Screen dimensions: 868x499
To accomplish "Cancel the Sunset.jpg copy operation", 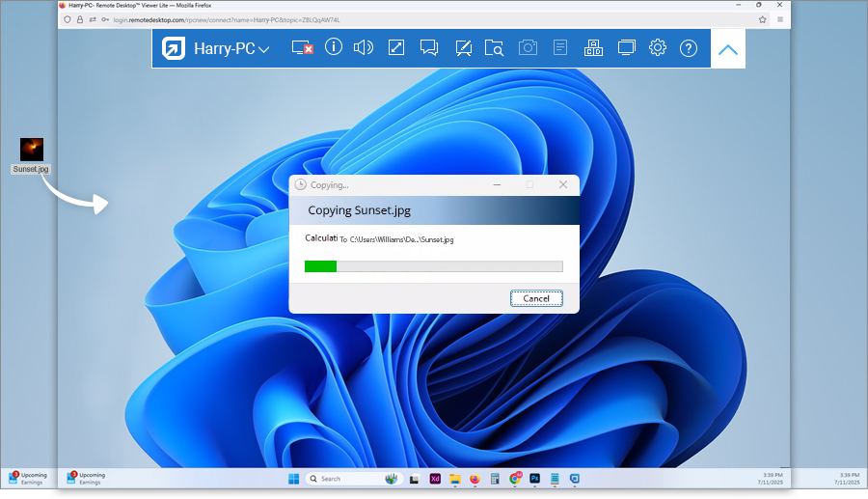I will click(536, 298).
